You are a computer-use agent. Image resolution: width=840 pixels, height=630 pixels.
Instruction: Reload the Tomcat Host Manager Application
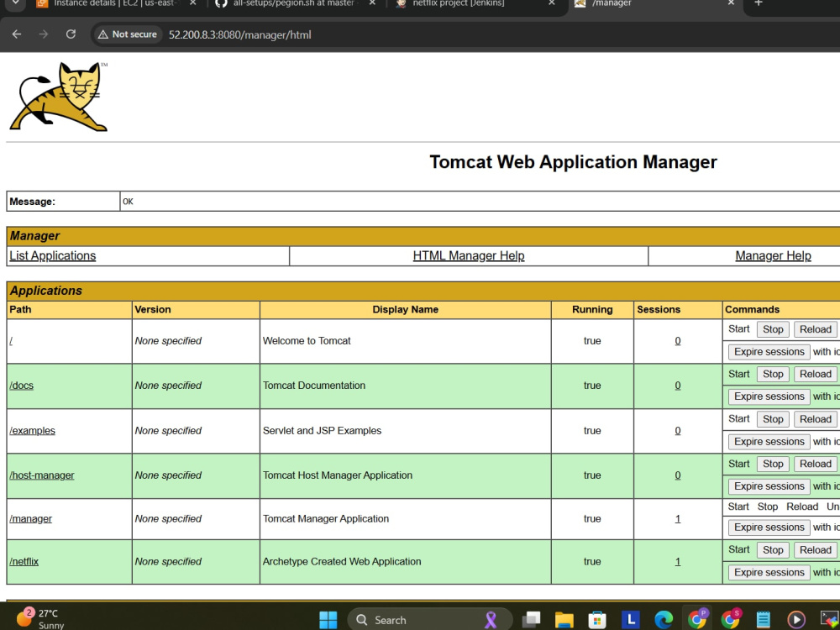tap(816, 464)
